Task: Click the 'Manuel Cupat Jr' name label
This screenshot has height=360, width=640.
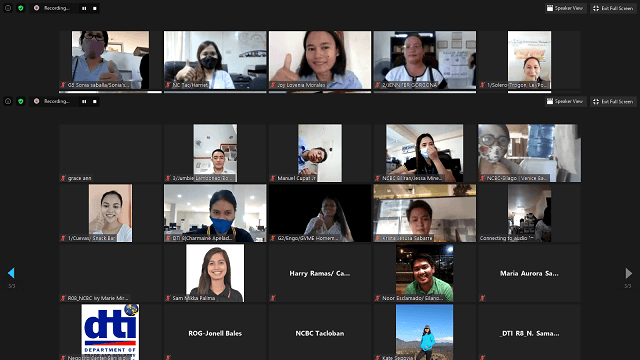Action: pyautogui.click(x=296, y=178)
